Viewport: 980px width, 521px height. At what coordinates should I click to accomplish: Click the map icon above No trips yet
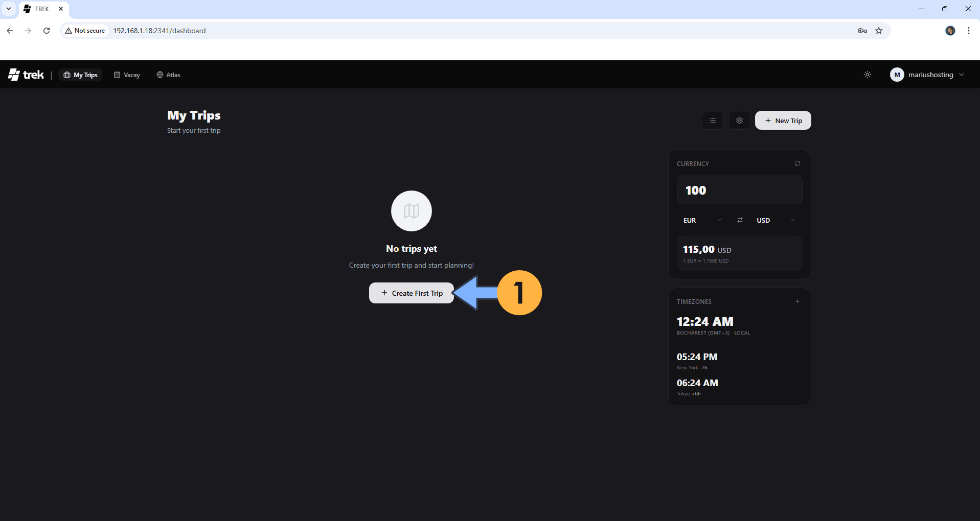(411, 211)
